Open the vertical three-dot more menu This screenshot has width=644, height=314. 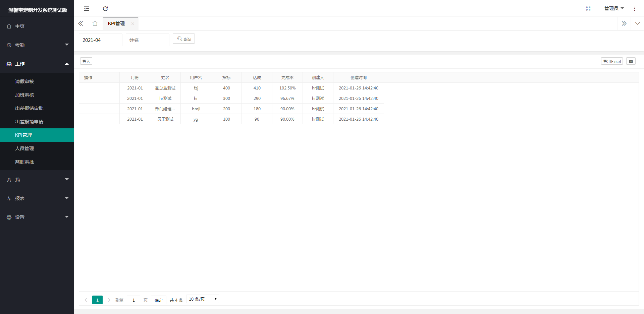634,9
